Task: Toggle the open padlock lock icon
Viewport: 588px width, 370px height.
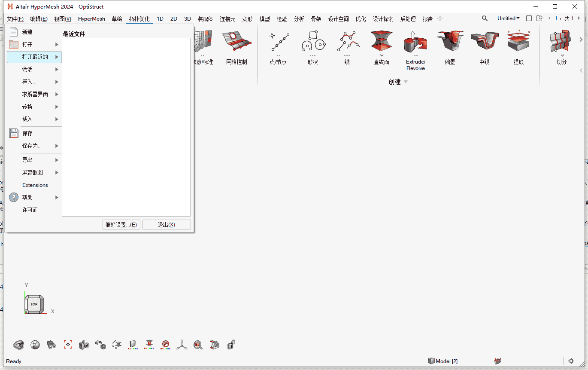Action: [231, 345]
